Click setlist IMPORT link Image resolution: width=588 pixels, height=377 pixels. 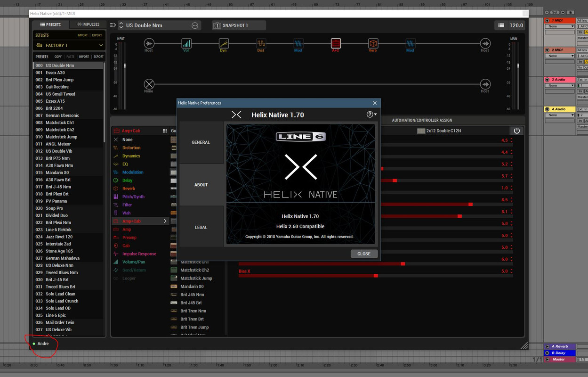pyautogui.click(x=82, y=35)
